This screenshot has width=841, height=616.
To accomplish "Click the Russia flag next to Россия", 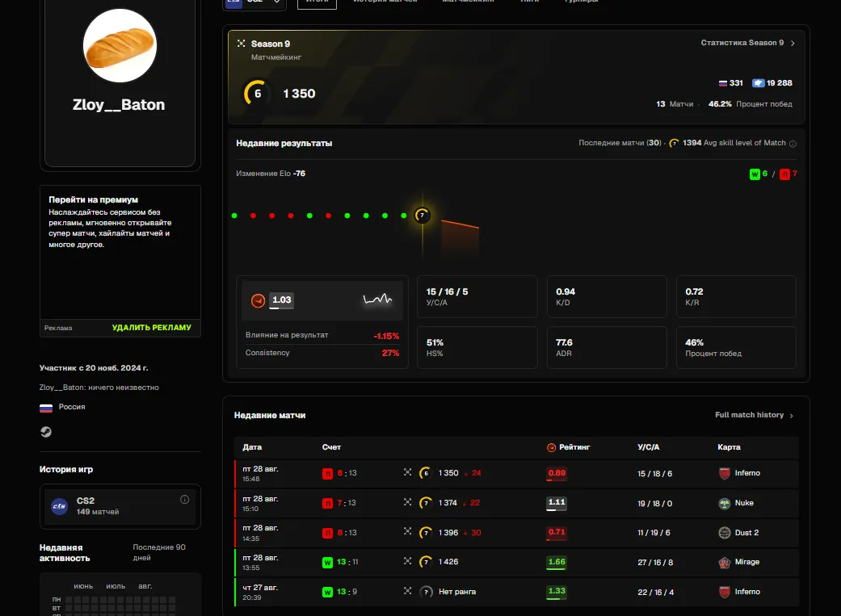I will [x=46, y=408].
